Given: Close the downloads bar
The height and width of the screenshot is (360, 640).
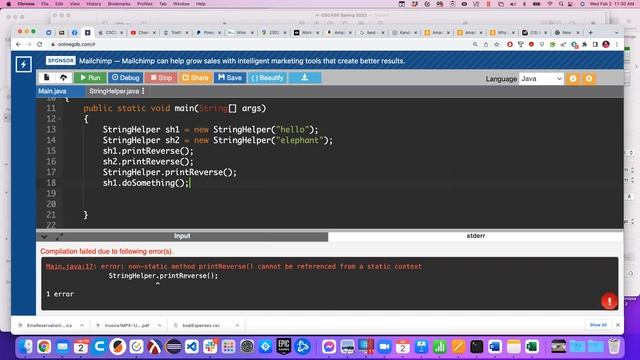Looking at the screenshot, I should [x=618, y=325].
